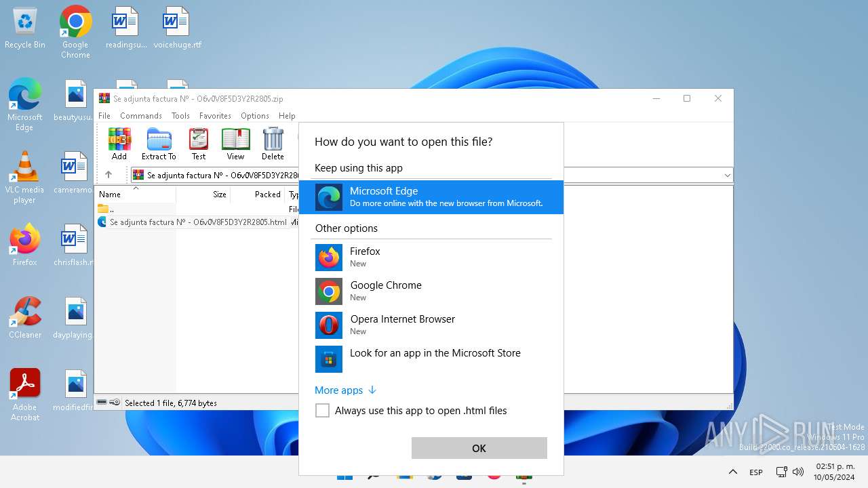Click the Add toolbar icon in WinRAR
The image size is (868, 488).
119,144
